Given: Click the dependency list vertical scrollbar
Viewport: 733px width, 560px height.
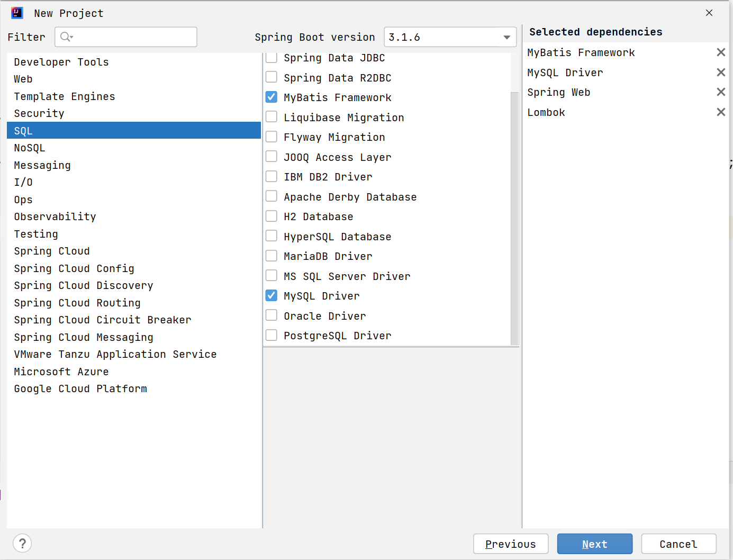Looking at the screenshot, I should 514,218.
